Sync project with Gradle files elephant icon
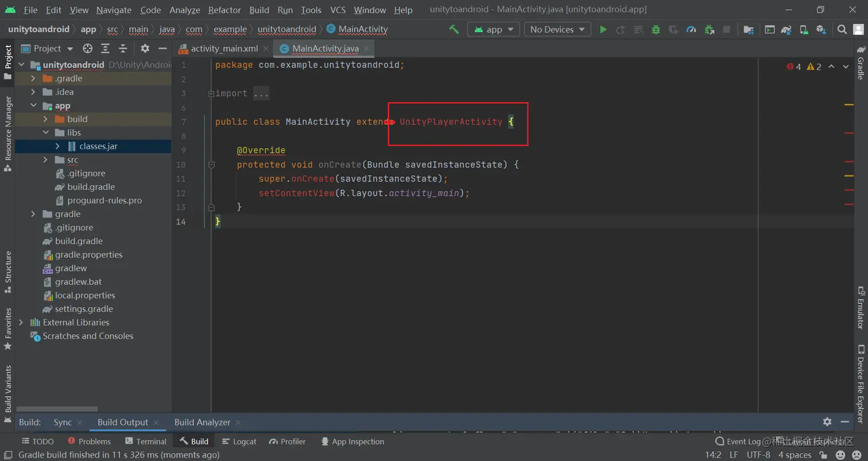 tap(786, 29)
